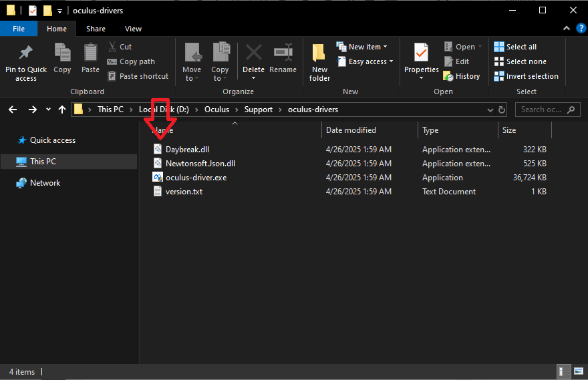Viewport: 588px width, 380px height.
Task: Collapse the ribbon with chevron
Action: click(567, 28)
